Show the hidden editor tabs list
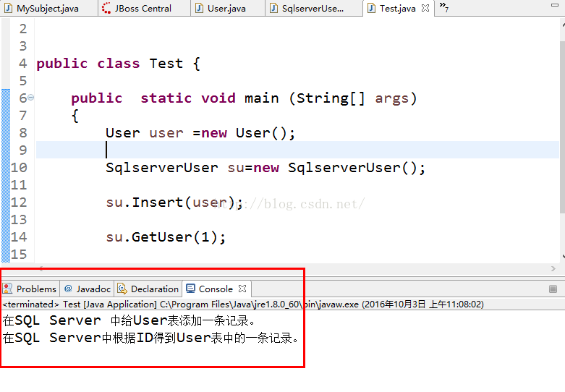The width and height of the screenshot is (565, 392). 444,7
